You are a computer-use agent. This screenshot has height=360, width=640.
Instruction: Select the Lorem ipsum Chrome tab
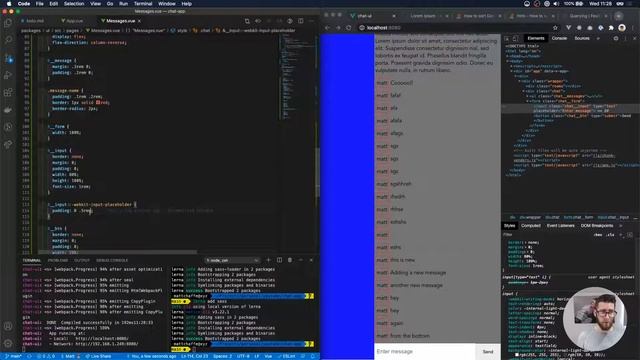point(423,16)
